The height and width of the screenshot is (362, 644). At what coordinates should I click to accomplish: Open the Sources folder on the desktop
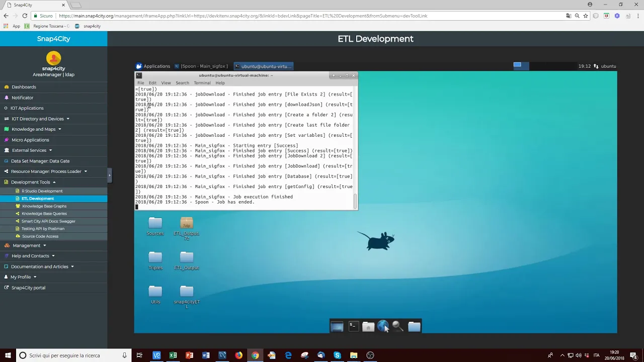[x=155, y=226]
